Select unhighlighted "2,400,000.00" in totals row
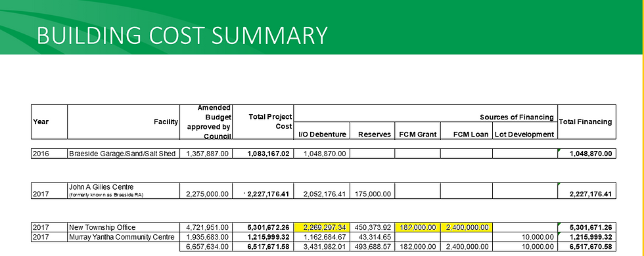This screenshot has height=256, width=644. pyautogui.click(x=467, y=247)
